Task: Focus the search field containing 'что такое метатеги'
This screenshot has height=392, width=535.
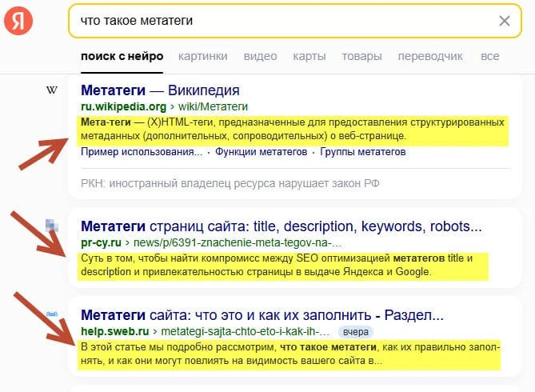Action: (x=295, y=21)
